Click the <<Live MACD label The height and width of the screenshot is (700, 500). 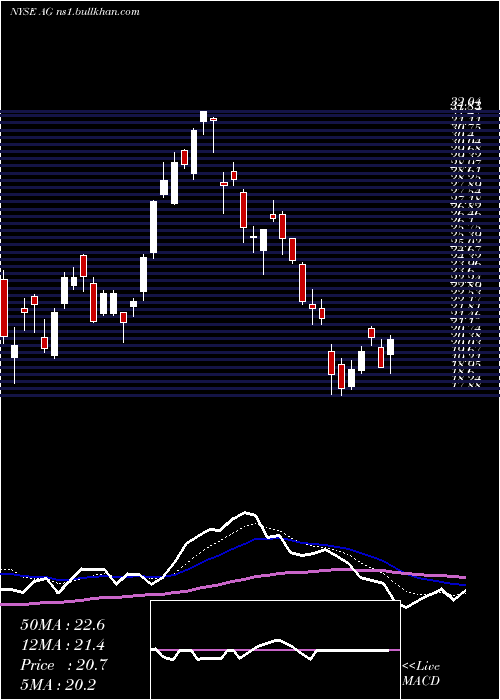pos(421,673)
